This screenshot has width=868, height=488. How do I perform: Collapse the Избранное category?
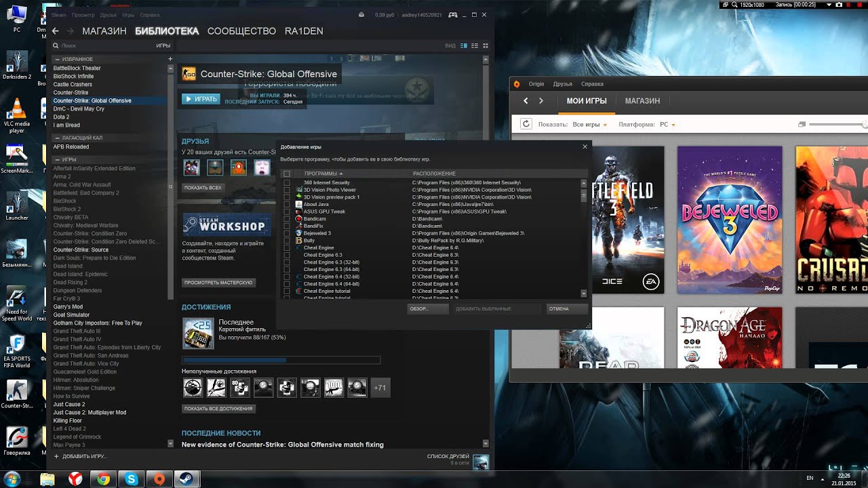tap(56, 60)
